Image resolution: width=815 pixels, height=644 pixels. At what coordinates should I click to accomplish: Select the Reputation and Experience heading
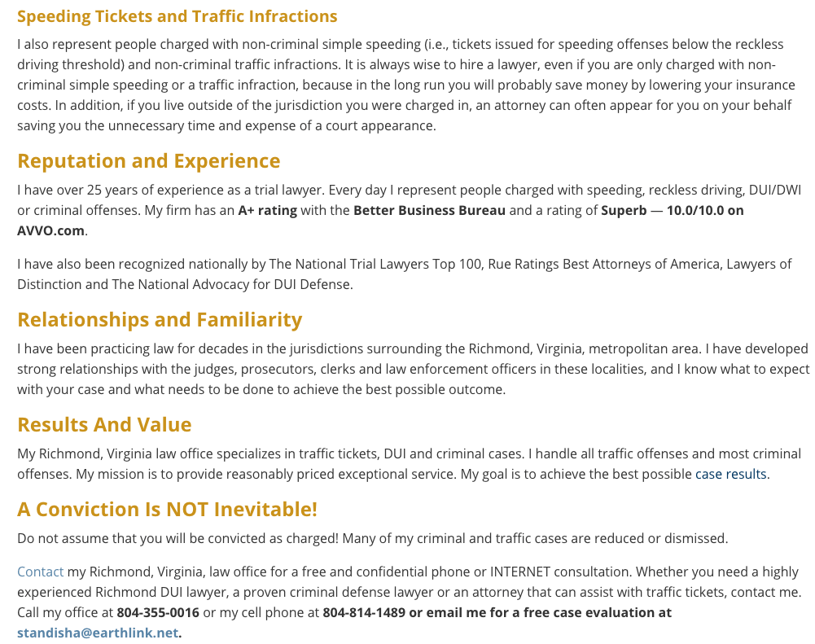click(x=148, y=161)
